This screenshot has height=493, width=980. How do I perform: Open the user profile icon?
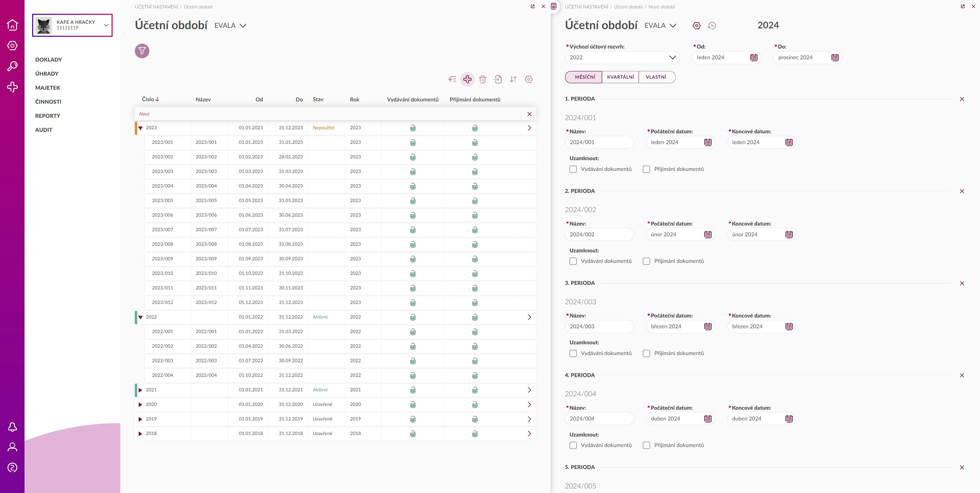point(12,447)
